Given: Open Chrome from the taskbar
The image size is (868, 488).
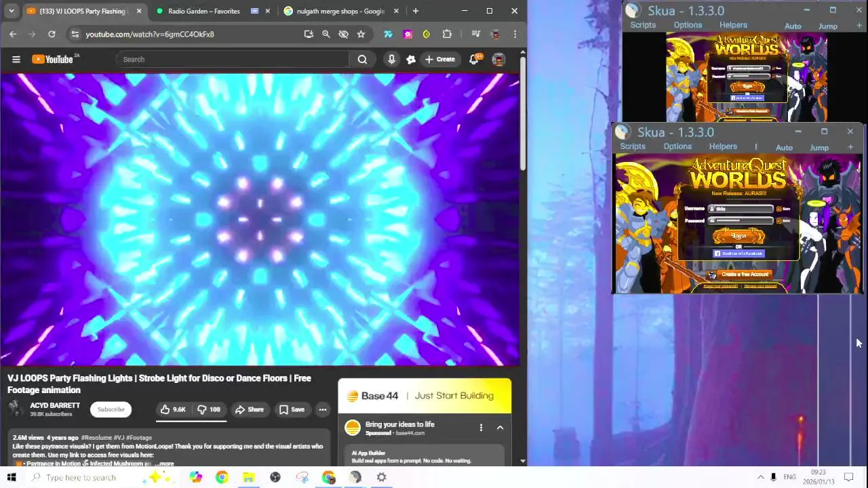Looking at the screenshot, I should (222, 477).
